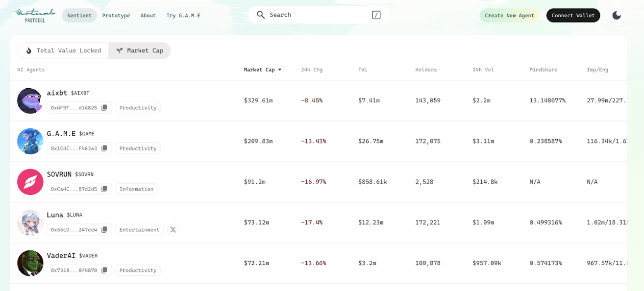644x291 pixels.
Task: Click the Connect Wallet button
Action: [x=573, y=15]
